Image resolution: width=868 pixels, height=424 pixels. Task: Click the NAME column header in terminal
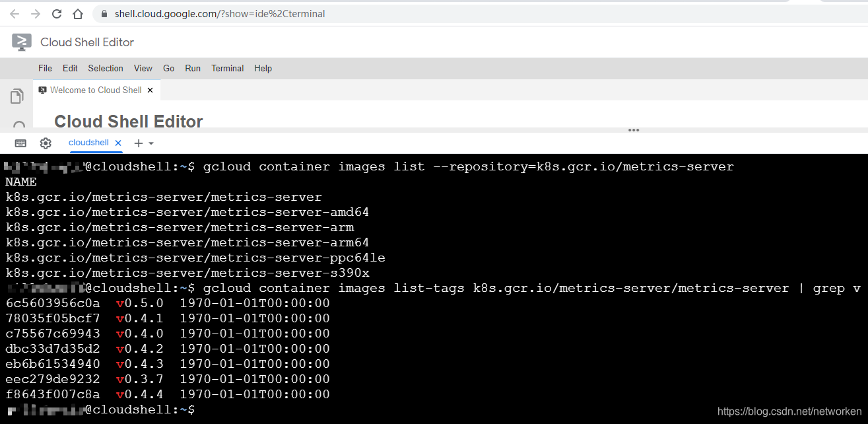21,182
